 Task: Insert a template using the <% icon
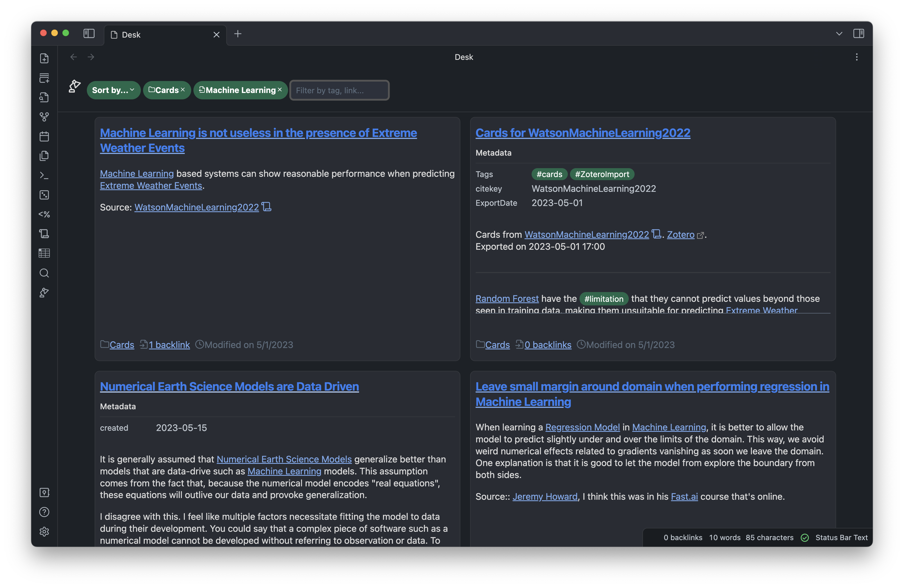pyautogui.click(x=45, y=214)
